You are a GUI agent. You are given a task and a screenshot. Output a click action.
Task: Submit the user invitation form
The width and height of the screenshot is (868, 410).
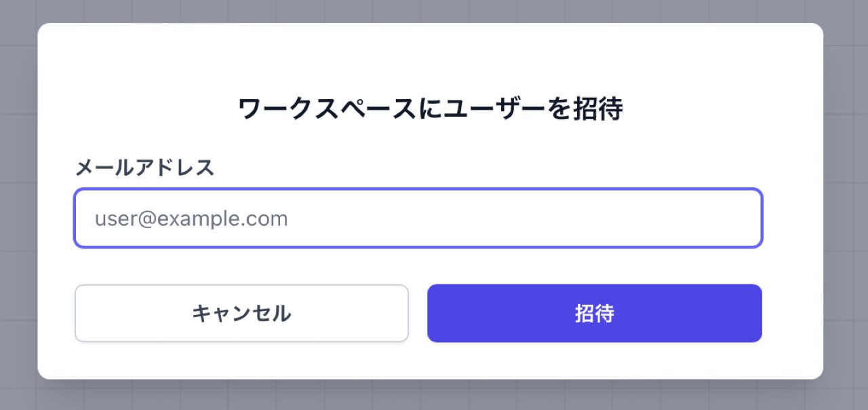[x=594, y=313]
